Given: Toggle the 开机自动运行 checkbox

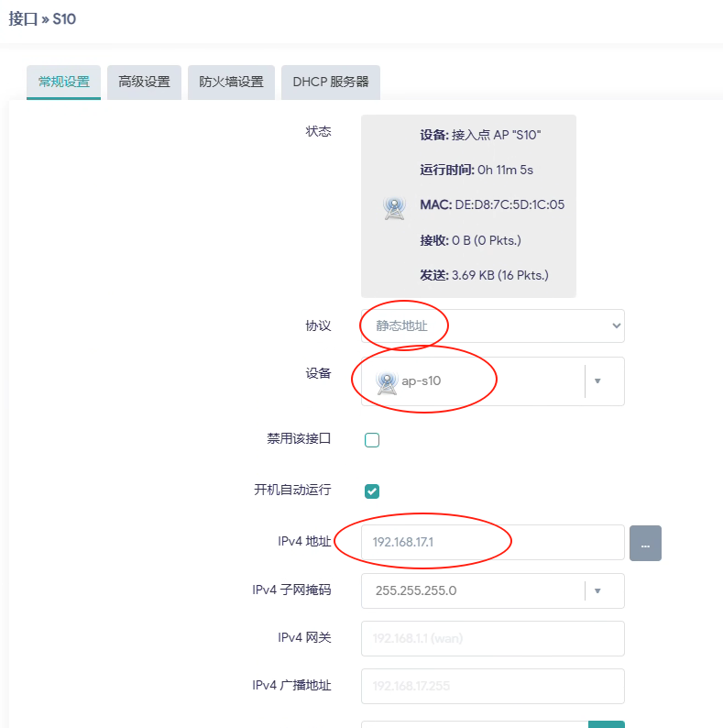Looking at the screenshot, I should pos(372,491).
